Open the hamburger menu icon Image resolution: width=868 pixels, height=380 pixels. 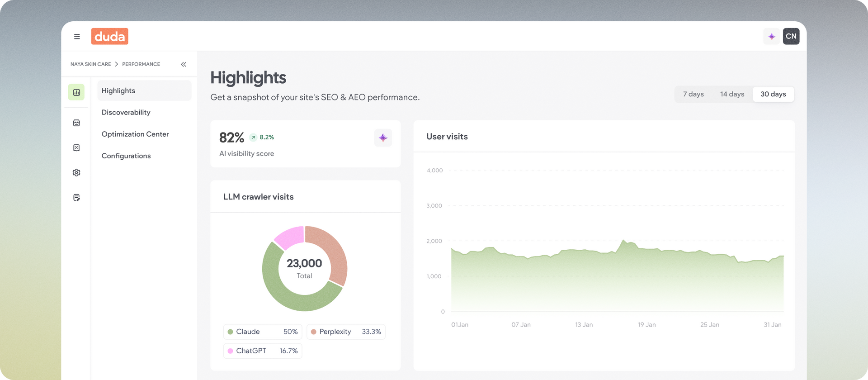[77, 37]
